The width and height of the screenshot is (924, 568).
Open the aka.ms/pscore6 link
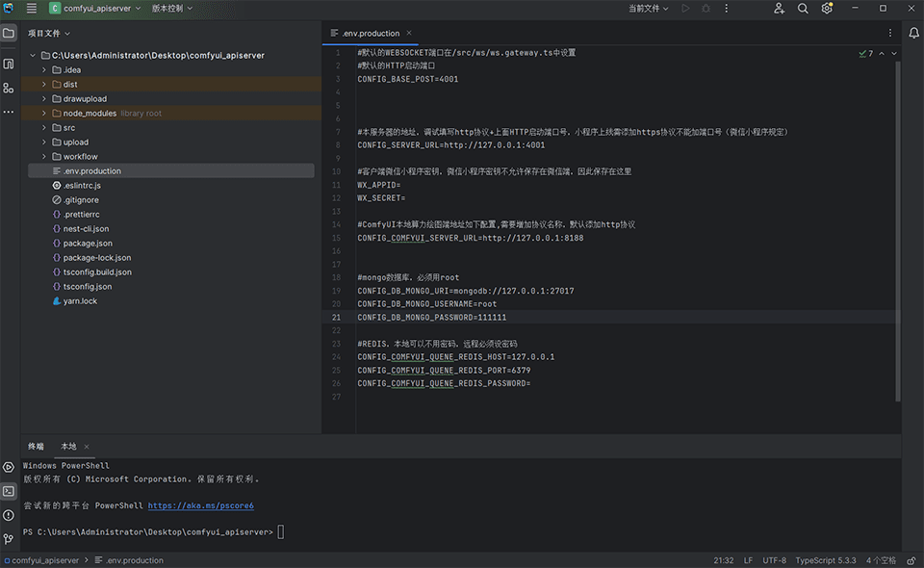pos(200,505)
